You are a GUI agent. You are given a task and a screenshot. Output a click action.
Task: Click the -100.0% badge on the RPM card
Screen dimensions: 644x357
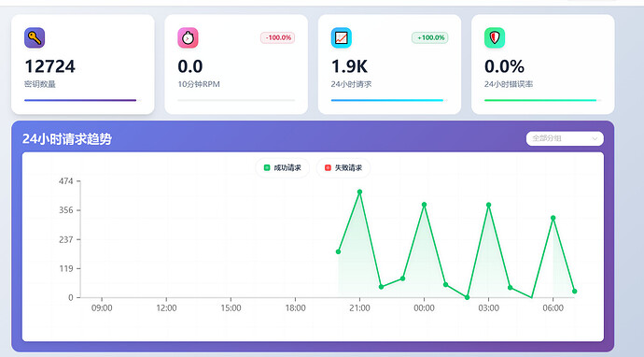277,37
